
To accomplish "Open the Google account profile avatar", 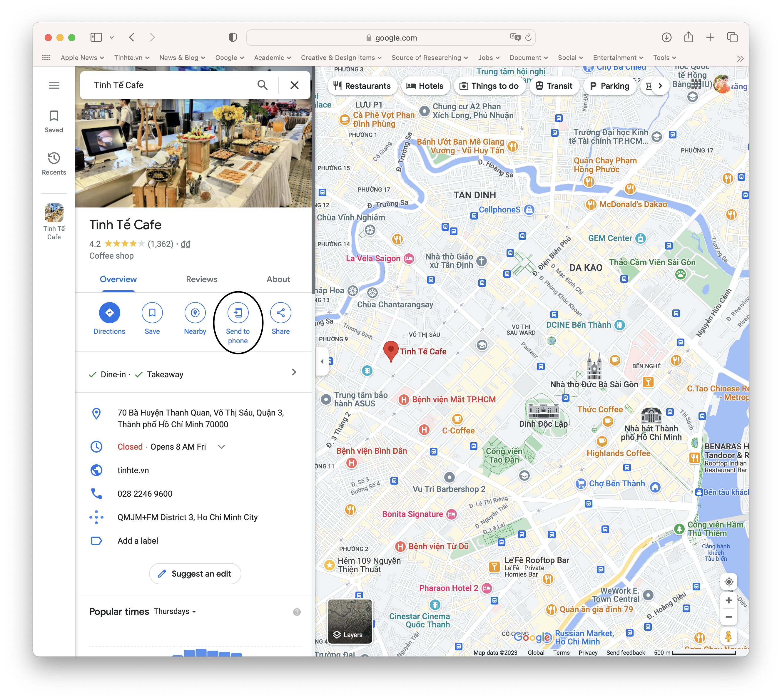I will [x=722, y=84].
